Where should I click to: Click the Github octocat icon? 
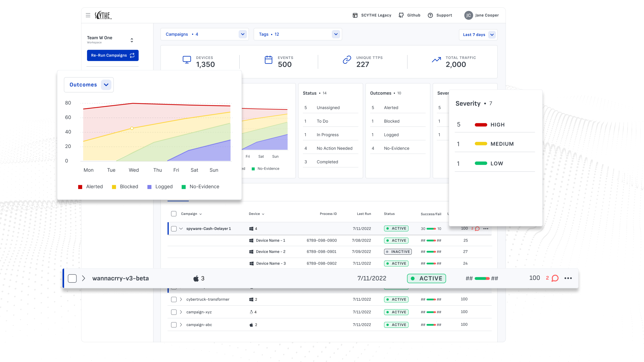click(401, 15)
